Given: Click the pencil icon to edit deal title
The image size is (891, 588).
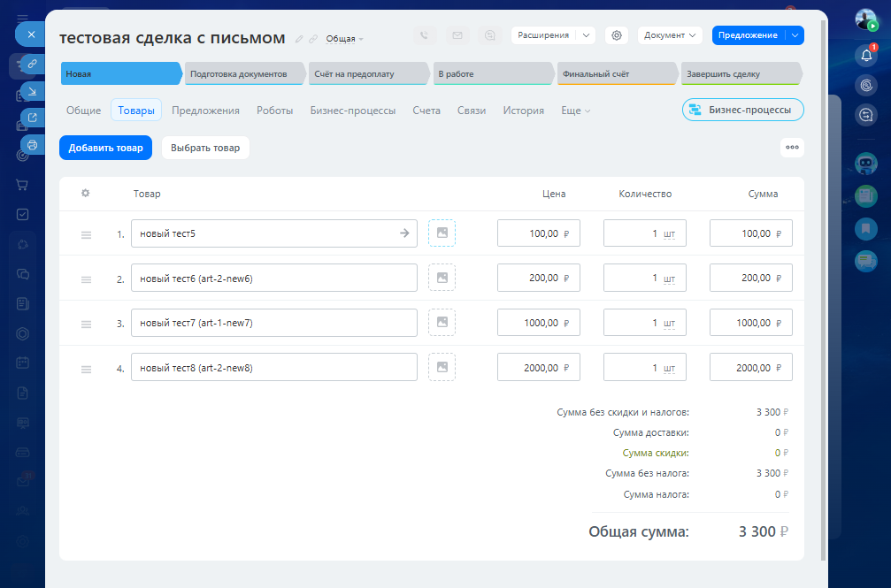Looking at the screenshot, I should [299, 39].
